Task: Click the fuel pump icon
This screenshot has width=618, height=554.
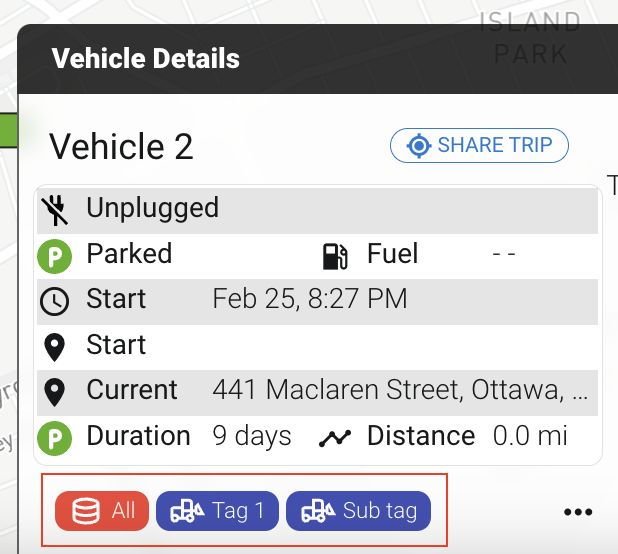Action: 335,255
